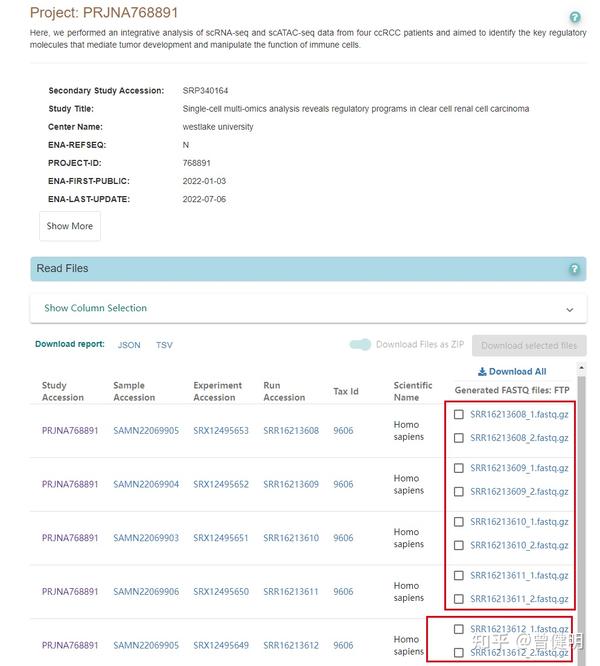Open the Show Column Selection panel label
Screen dimensions: 600x666
click(x=96, y=308)
